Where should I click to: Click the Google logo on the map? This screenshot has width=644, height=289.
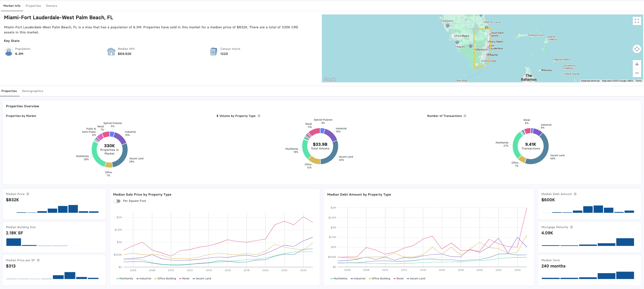click(330, 80)
